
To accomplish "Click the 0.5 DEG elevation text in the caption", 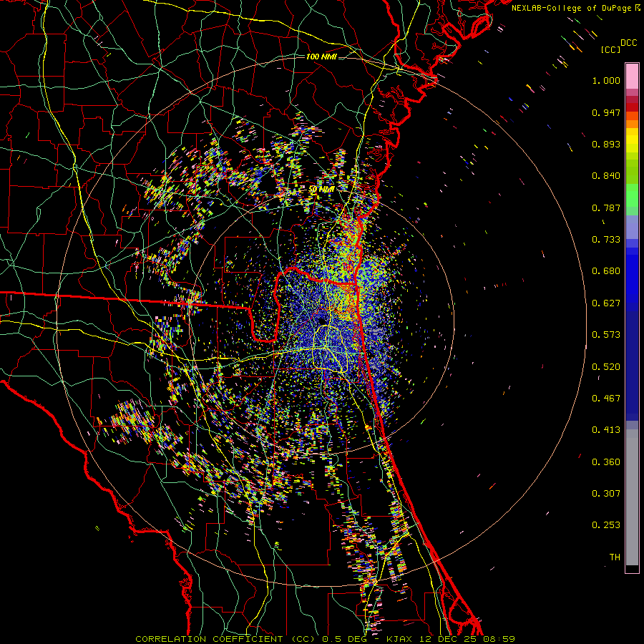I will (343, 639).
